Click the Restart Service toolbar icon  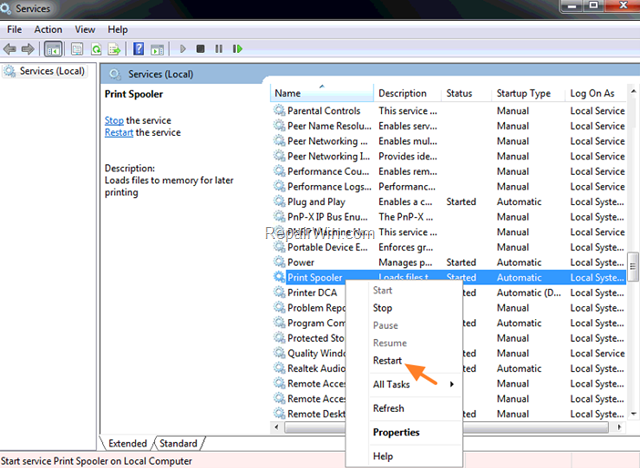[238, 49]
